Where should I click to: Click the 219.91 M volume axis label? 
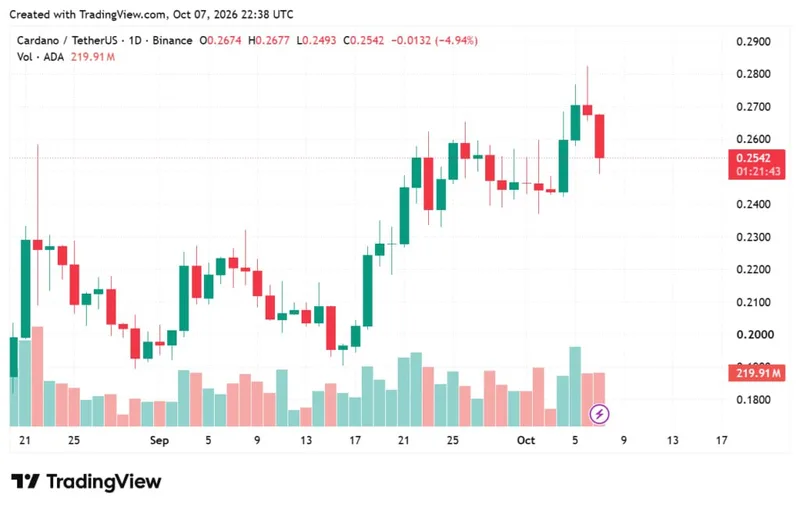(x=757, y=373)
